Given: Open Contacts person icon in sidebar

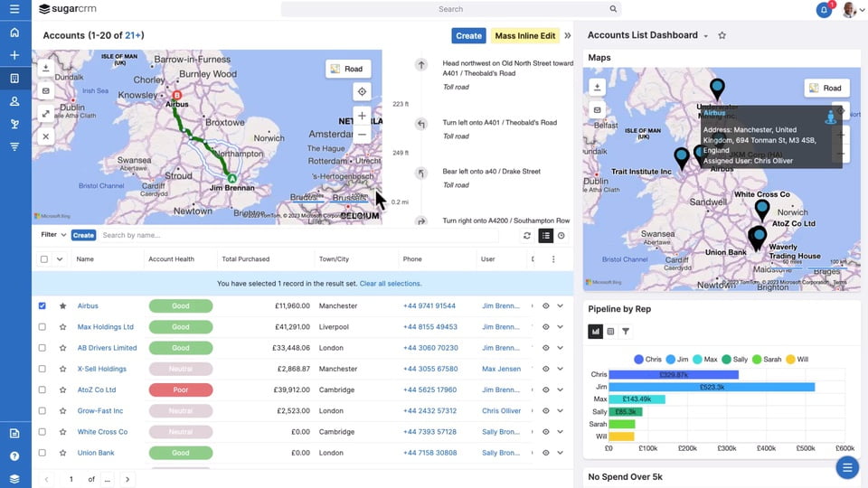Looking at the screenshot, I should (x=14, y=101).
